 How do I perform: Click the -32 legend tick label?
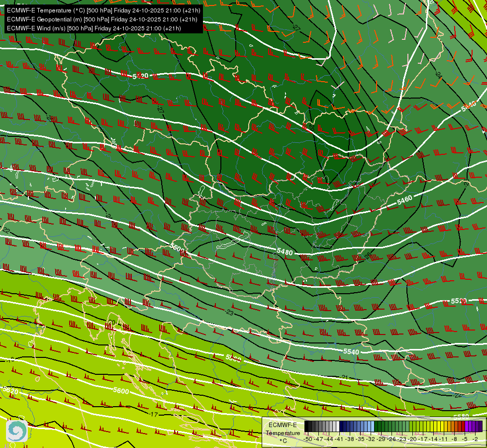[x=371, y=439]
